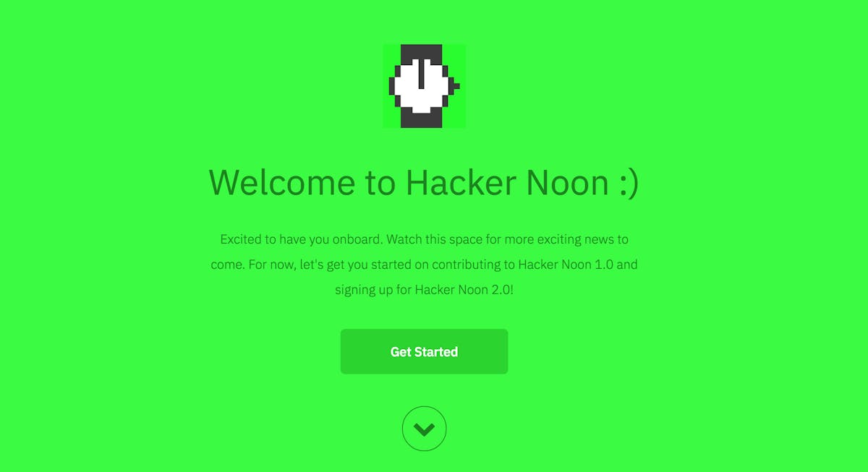This screenshot has width=868, height=472.
Task: Click the Hacker Noon pixel watch logo
Action: 424,86
